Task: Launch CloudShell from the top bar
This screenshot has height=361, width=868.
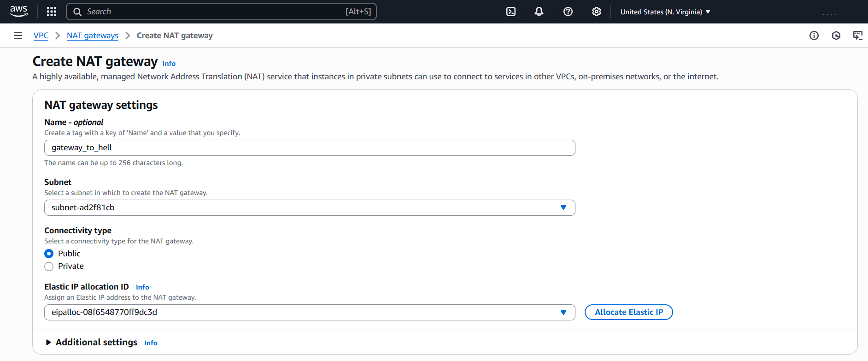Action: tap(511, 12)
